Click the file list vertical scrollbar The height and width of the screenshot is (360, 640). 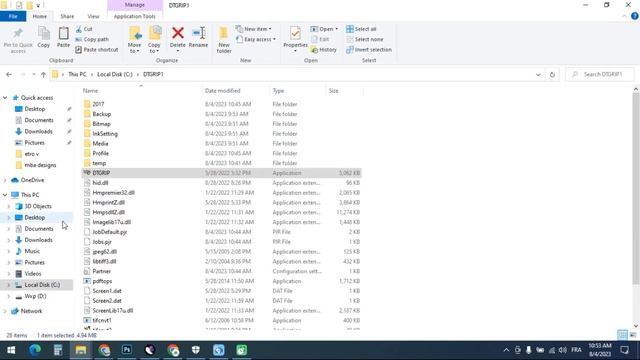pyautogui.click(x=636, y=188)
